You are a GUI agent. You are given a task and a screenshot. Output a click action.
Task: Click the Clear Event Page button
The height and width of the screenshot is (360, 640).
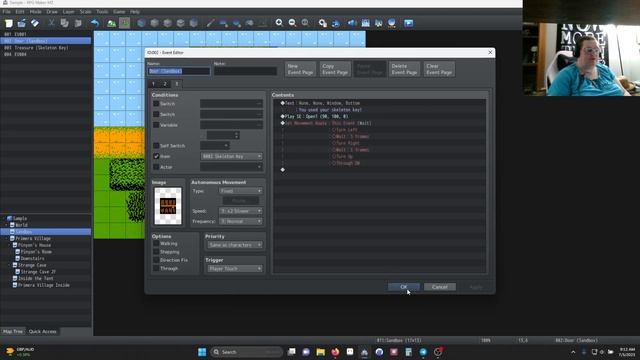coord(439,69)
